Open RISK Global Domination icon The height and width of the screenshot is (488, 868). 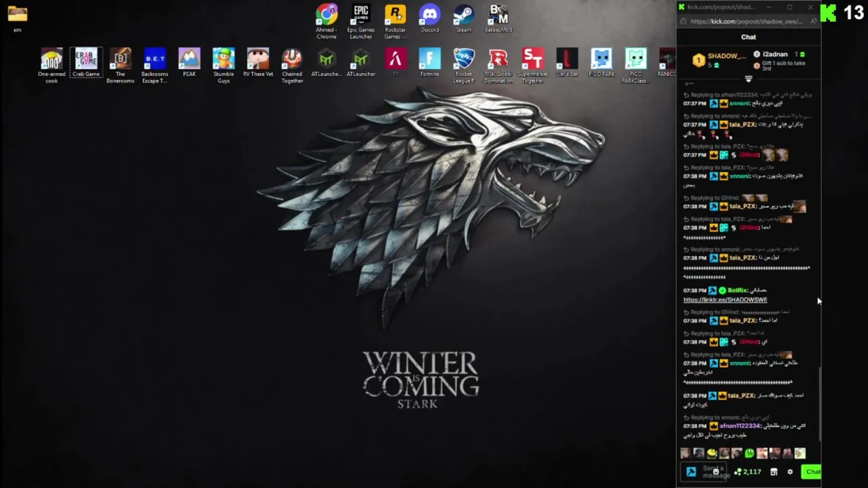(x=498, y=66)
